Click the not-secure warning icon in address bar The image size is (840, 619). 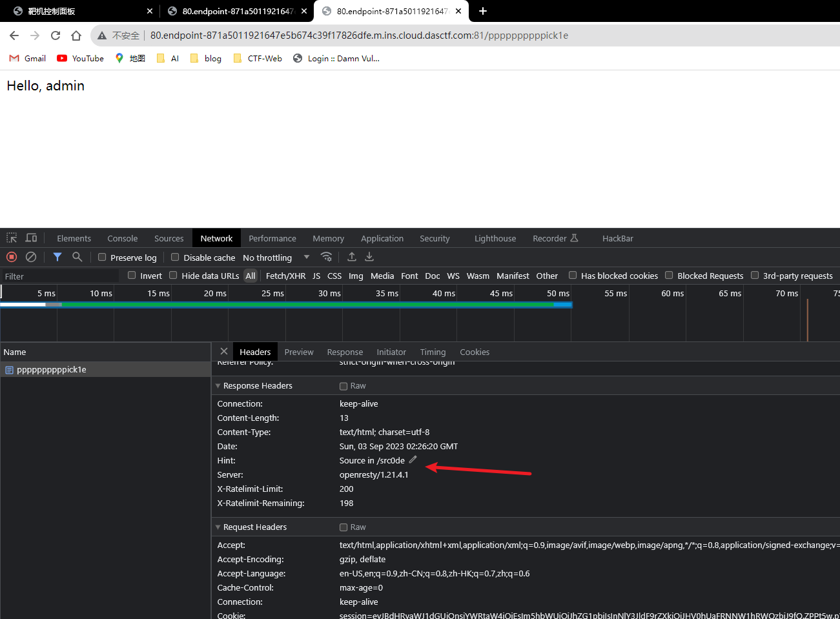point(102,36)
